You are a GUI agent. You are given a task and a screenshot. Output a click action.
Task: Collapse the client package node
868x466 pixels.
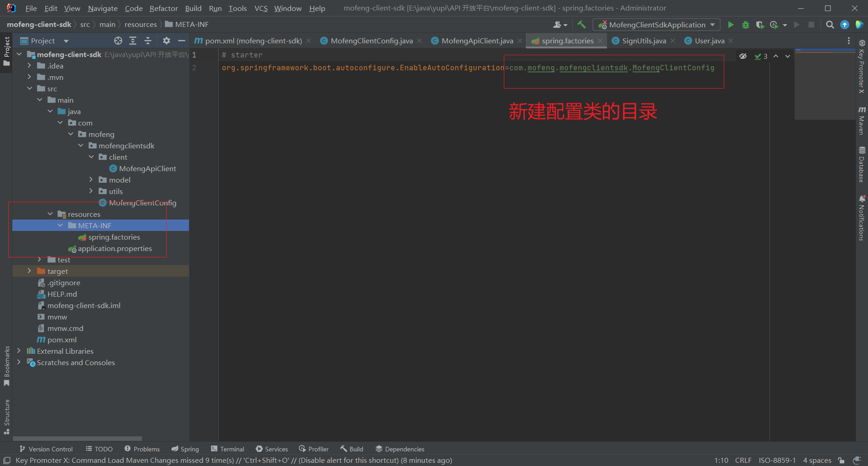(x=91, y=157)
